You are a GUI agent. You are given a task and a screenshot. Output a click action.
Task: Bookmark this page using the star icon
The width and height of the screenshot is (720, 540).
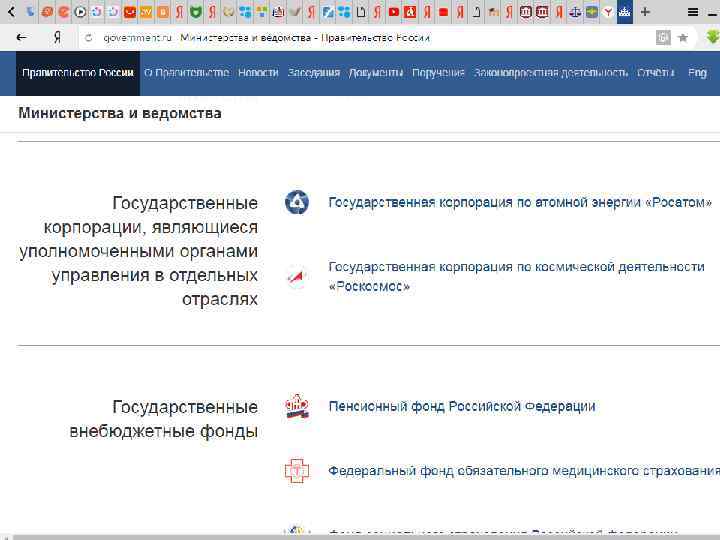[x=683, y=38]
